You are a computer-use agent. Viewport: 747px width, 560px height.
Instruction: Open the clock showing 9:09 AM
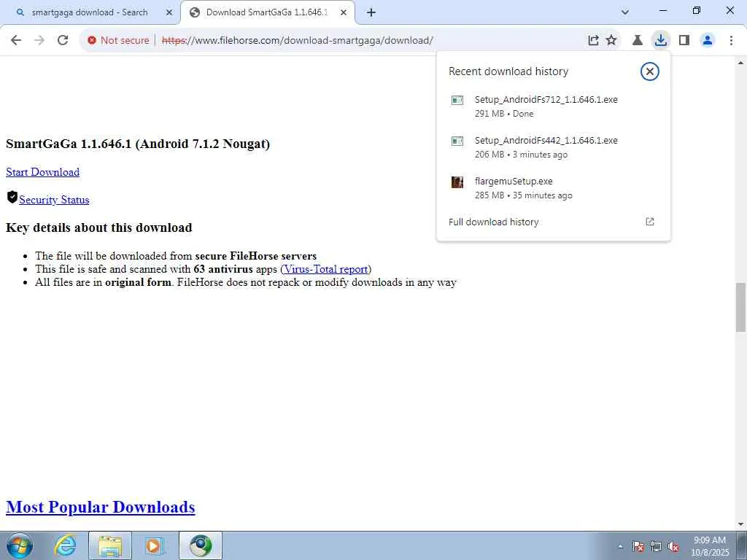710,545
